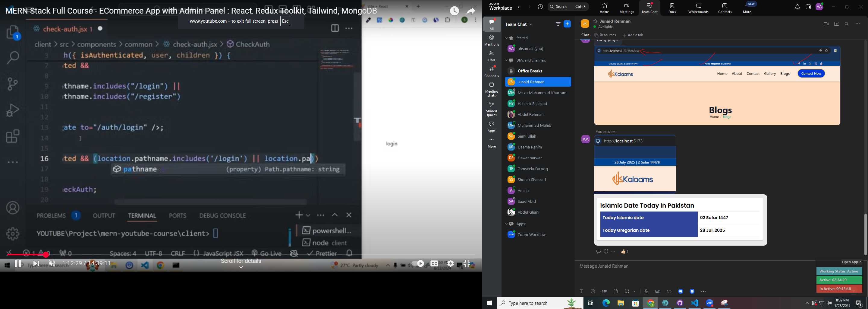The image size is (868, 309).
Task: Open GIF picker in composer
Action: (x=604, y=291)
